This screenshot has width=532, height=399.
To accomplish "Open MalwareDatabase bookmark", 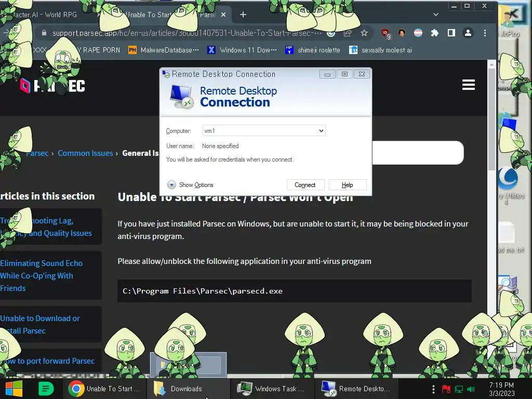I will (x=164, y=50).
